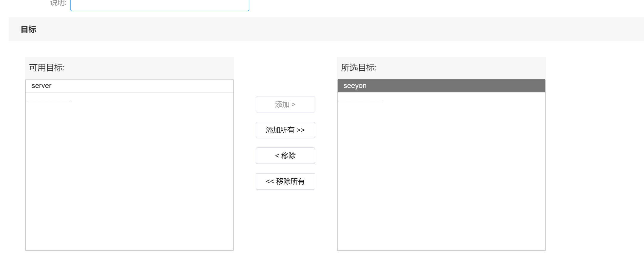The height and width of the screenshot is (278, 644).
Task: Select server in available targets list
Action: pyautogui.click(x=42, y=86)
